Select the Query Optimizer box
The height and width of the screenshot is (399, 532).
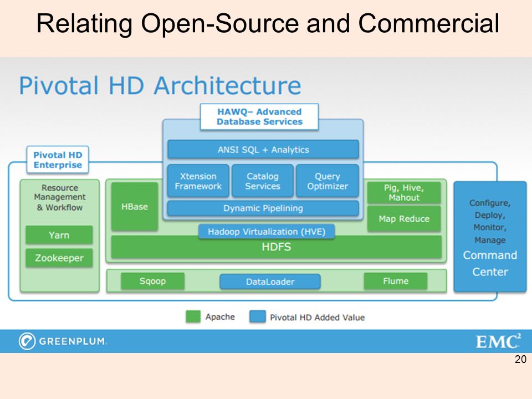tap(328, 181)
